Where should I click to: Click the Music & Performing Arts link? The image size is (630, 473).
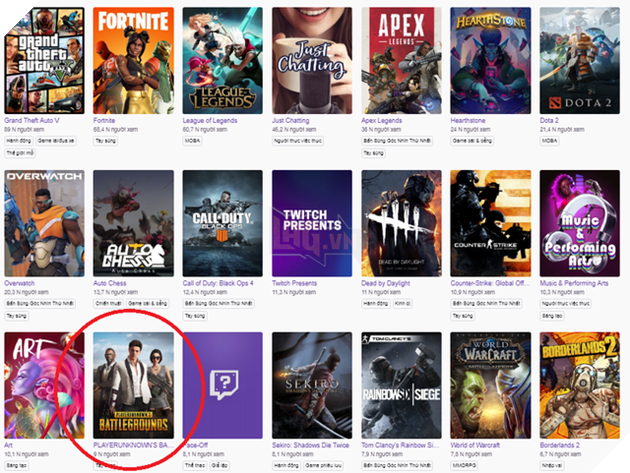tap(574, 283)
